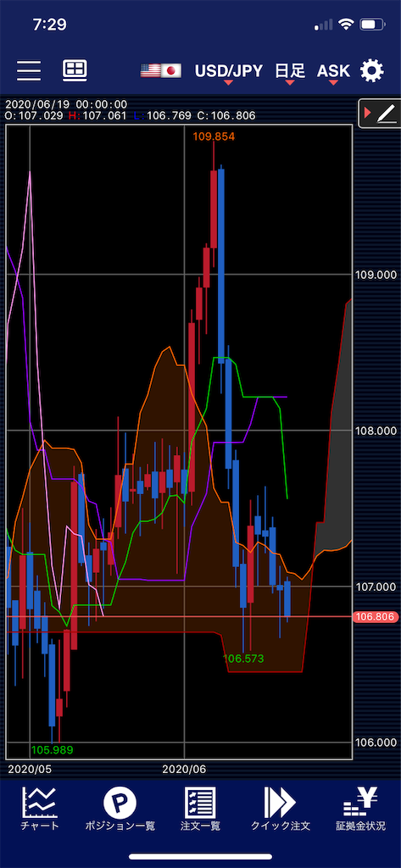This screenshot has height=868, width=401.
Task: Tap the 109.000 price axis label
Action: coord(376,275)
